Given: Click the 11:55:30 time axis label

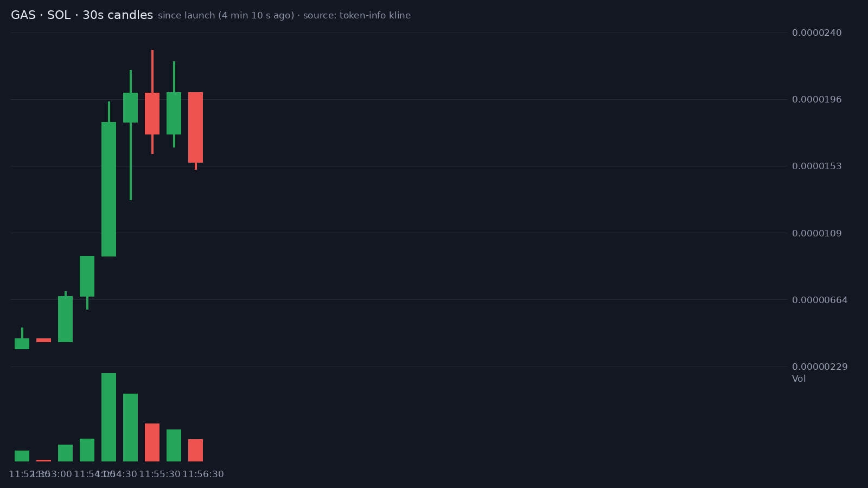Looking at the screenshot, I should [159, 474].
